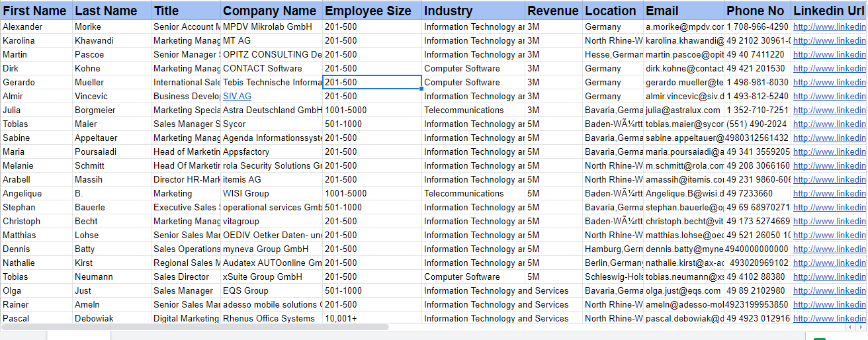Select email cell 'julia@astralux.com'
868x340 pixels.
click(x=684, y=110)
